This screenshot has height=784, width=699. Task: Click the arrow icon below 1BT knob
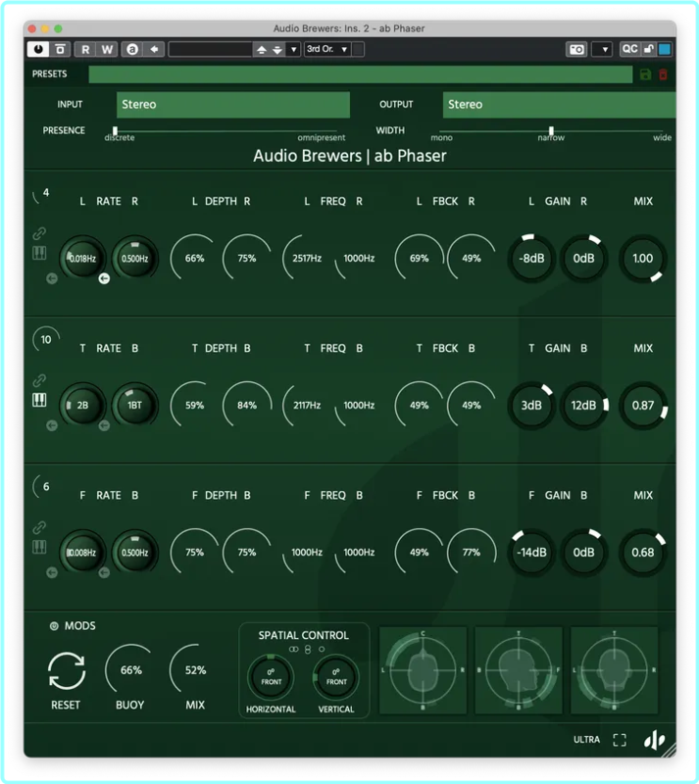pos(104,425)
